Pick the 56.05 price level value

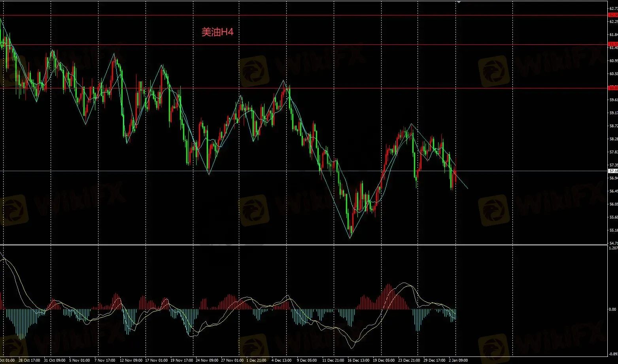(x=613, y=204)
